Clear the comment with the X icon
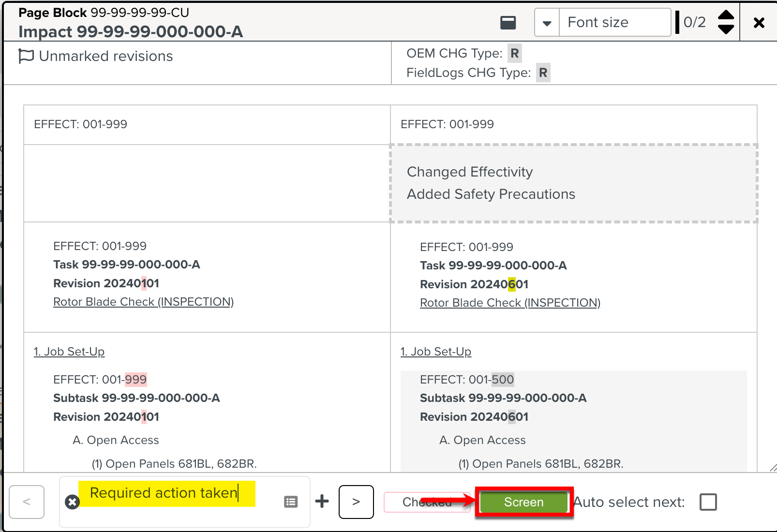Image resolution: width=777 pixels, height=532 pixels. click(72, 502)
